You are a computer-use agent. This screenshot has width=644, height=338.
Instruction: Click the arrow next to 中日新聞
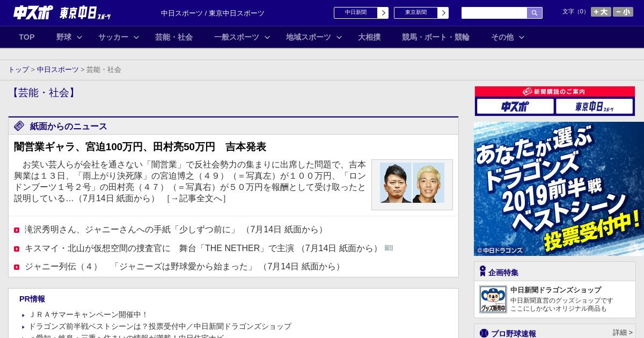(x=383, y=13)
